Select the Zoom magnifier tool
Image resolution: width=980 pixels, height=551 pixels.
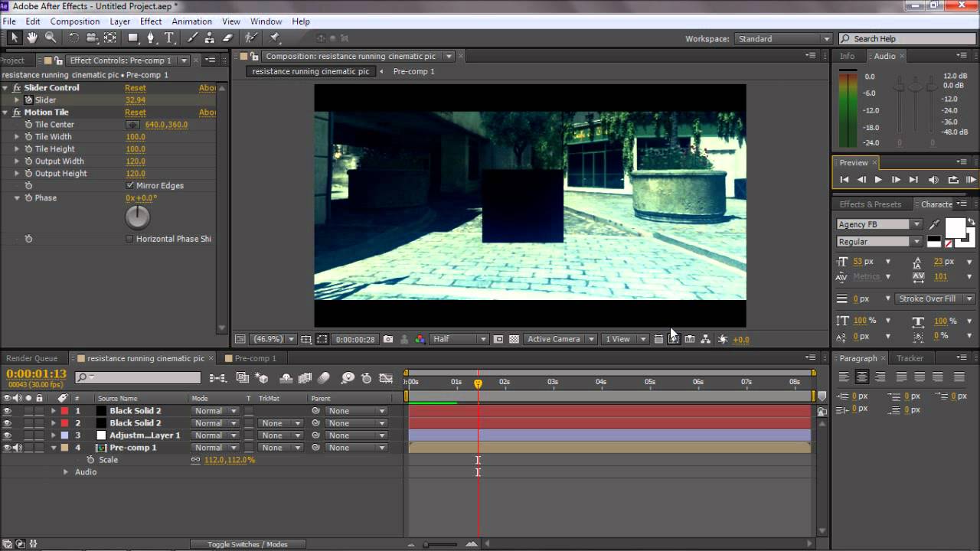[51, 37]
